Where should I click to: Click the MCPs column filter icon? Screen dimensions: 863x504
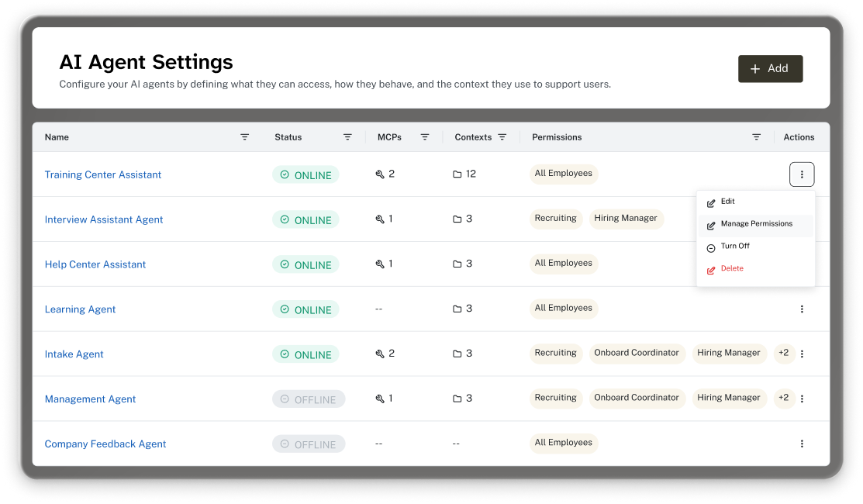[425, 137]
